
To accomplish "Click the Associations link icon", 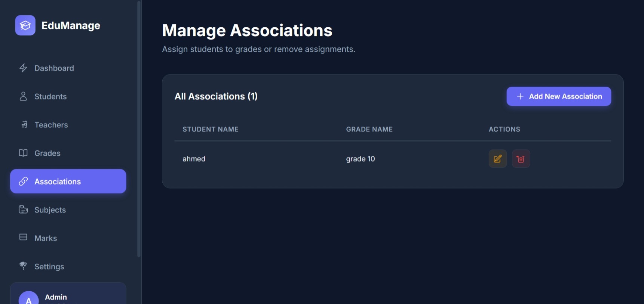I will click(23, 182).
